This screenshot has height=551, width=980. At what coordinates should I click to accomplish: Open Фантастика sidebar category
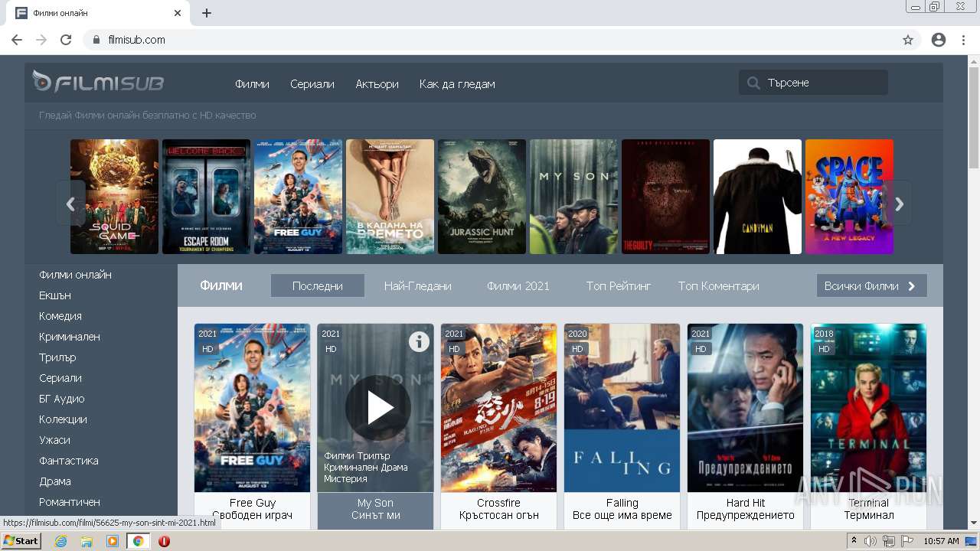point(69,461)
